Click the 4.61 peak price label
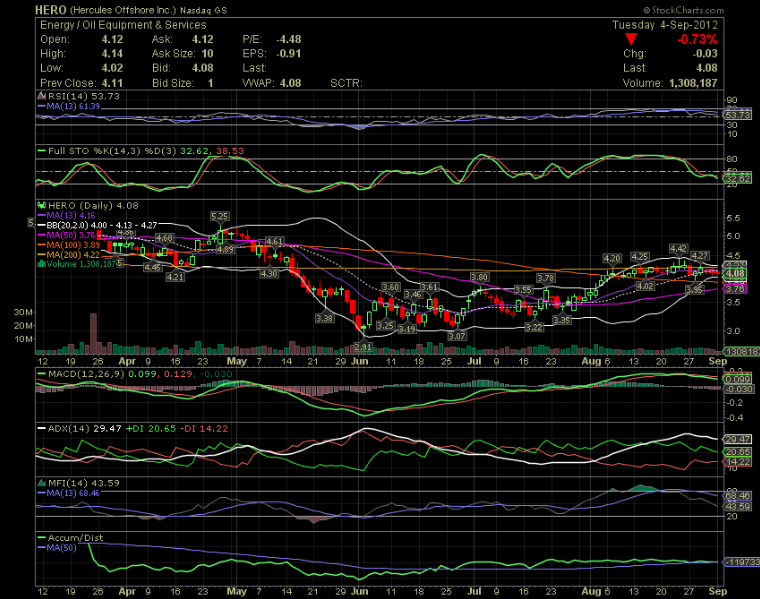760x599 pixels. click(x=275, y=241)
